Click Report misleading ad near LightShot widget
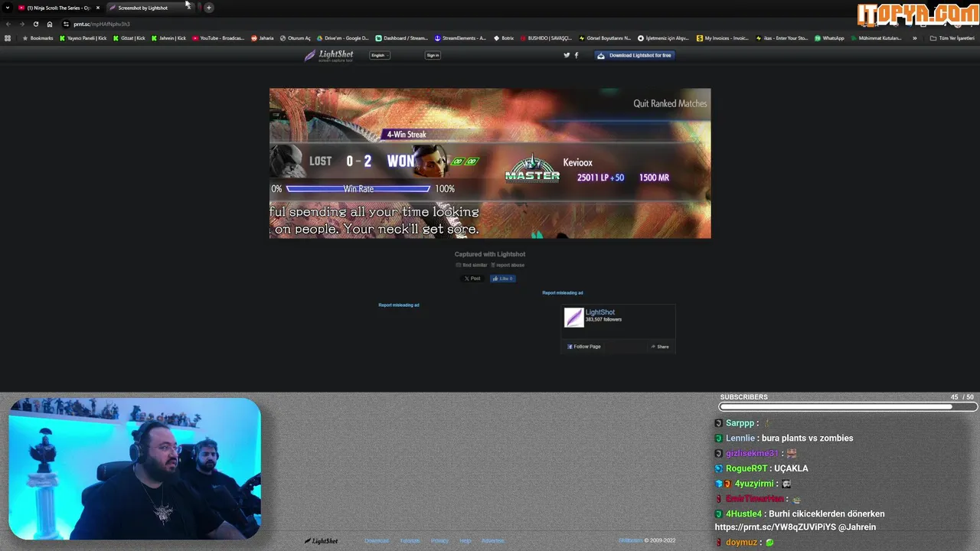The image size is (980, 551). 563,292
